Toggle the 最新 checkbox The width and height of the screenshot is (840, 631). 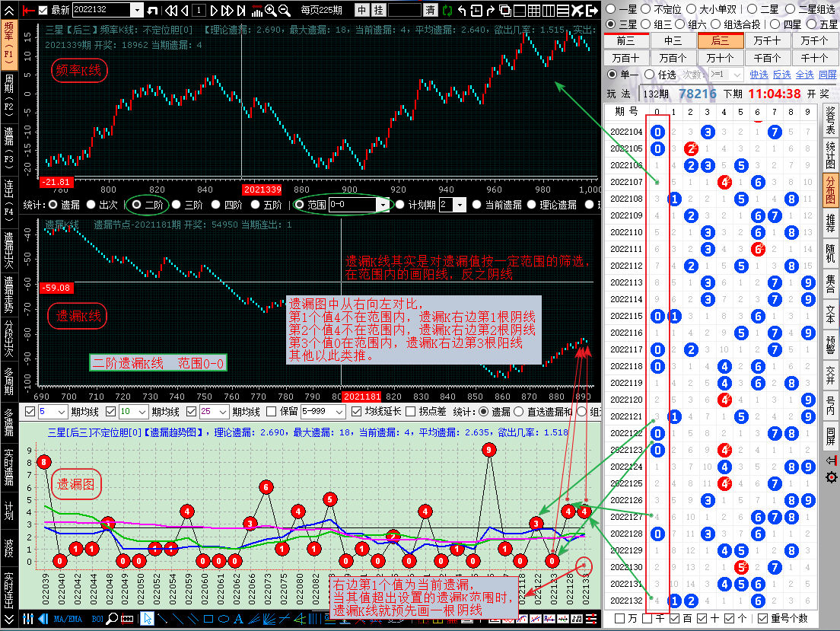click(x=43, y=10)
